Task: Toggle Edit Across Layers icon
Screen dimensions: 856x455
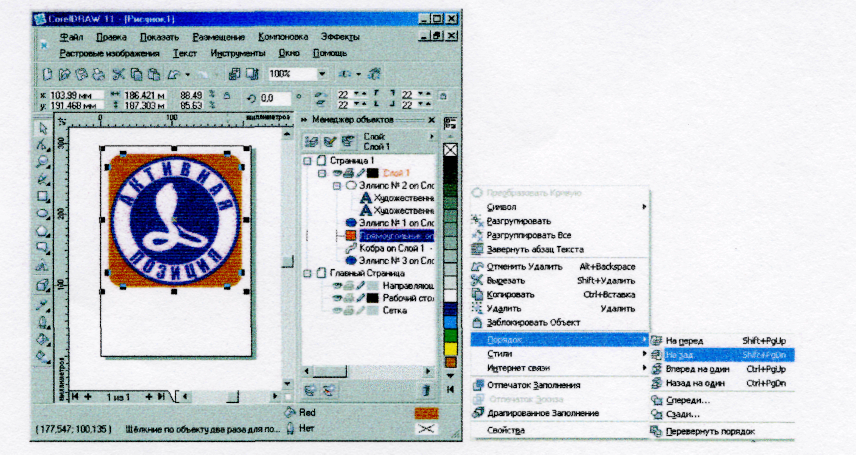Action: point(330,142)
